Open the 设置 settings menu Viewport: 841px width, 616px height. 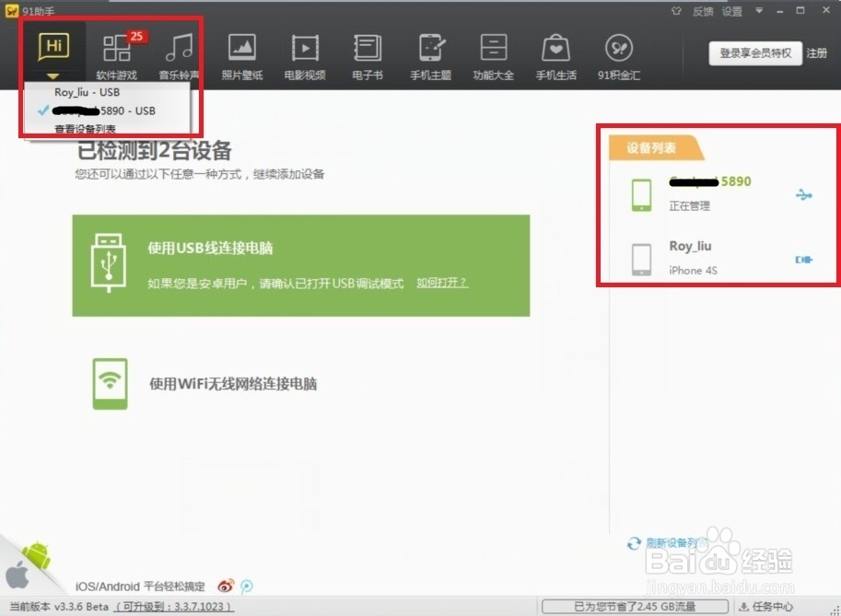(731, 11)
